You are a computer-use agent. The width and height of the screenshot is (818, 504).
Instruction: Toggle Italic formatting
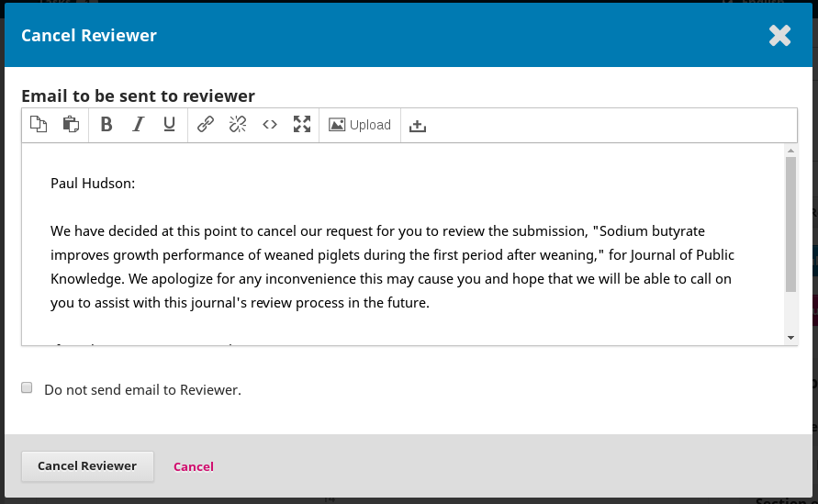tap(139, 125)
